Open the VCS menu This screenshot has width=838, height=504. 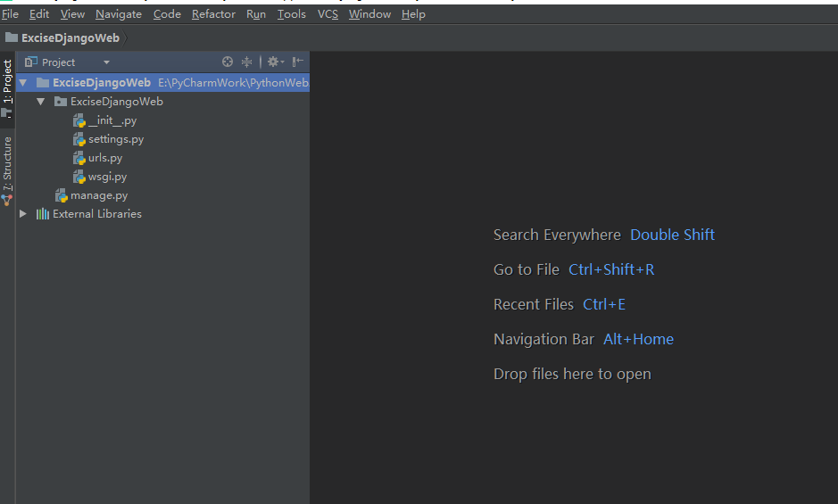328,14
